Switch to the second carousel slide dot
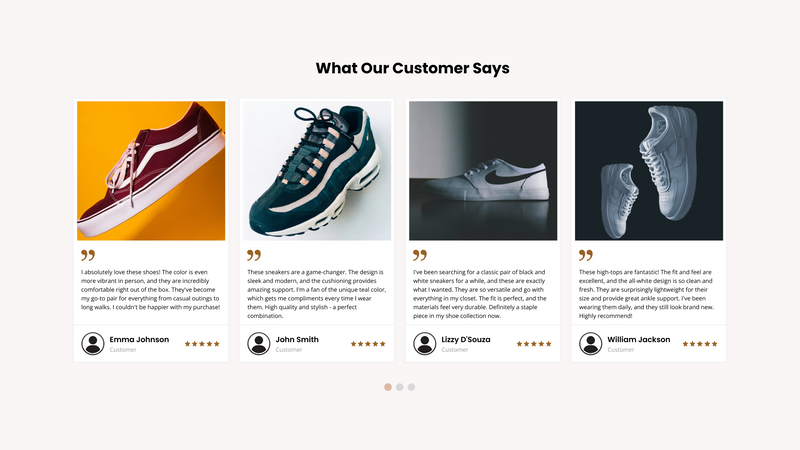The image size is (800, 450). point(400,387)
